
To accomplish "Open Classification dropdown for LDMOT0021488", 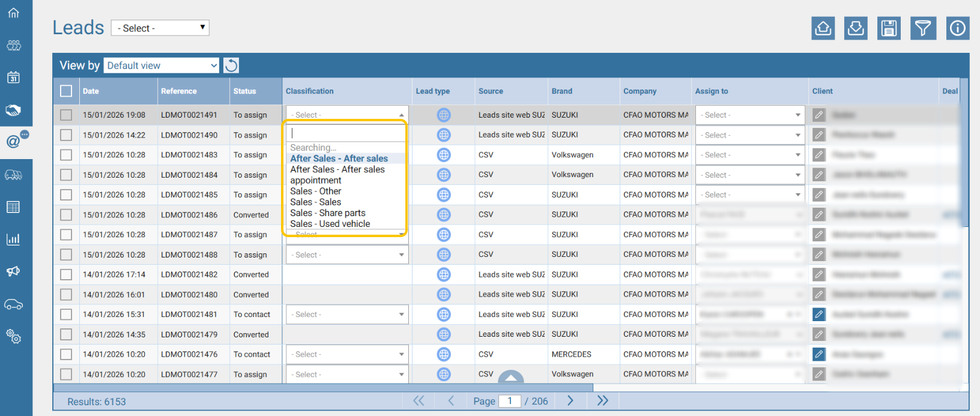I will (347, 255).
